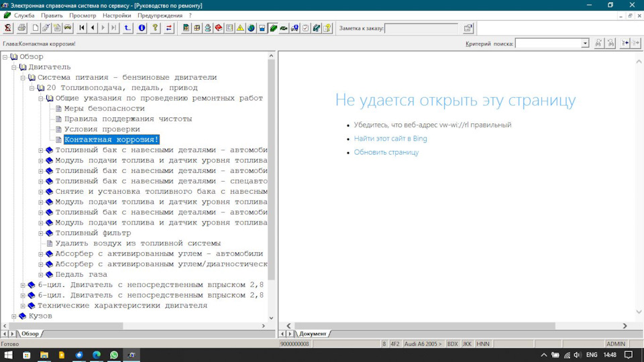Viewport: 644px width, 362px height.
Task: Open the Критерий поиска dropdown list
Action: point(585,44)
